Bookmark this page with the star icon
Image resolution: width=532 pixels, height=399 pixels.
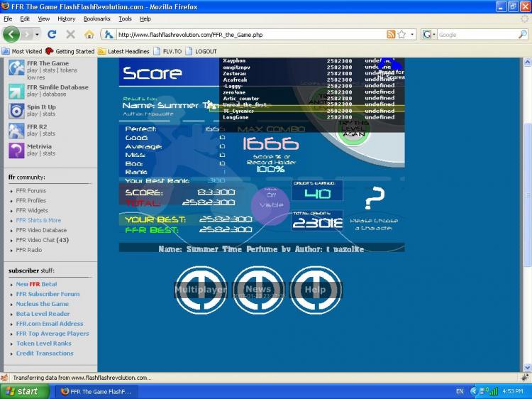(x=401, y=34)
